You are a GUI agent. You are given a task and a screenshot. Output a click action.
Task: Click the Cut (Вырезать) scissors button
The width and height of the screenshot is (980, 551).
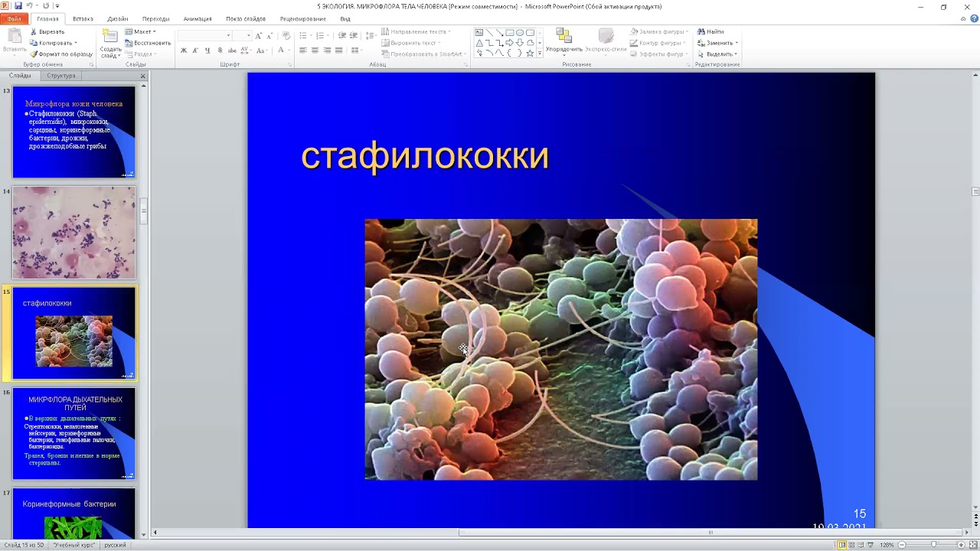(x=47, y=31)
